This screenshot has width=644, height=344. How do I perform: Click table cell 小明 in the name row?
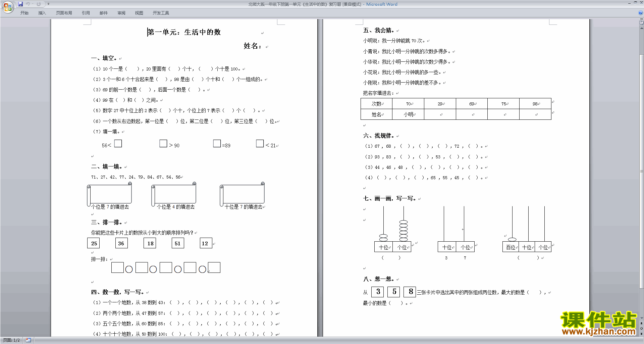(x=408, y=114)
